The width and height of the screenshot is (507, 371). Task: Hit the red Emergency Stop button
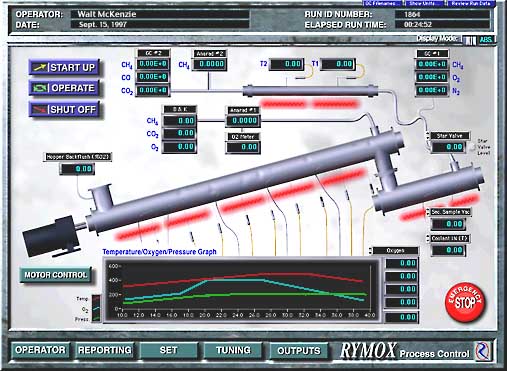465,302
